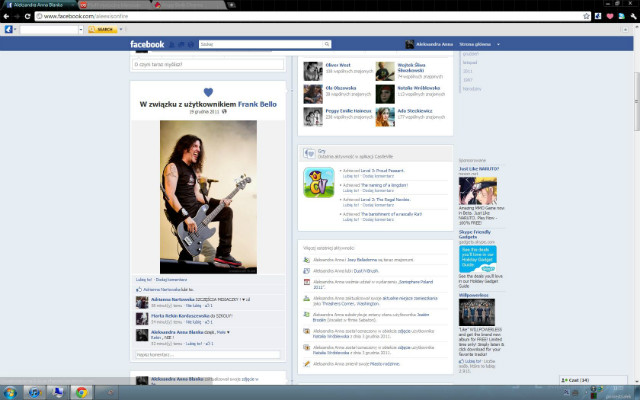Click pencil icon beside Miasto rodzinne activity
640x400 pixels.
pyautogui.click(x=307, y=364)
